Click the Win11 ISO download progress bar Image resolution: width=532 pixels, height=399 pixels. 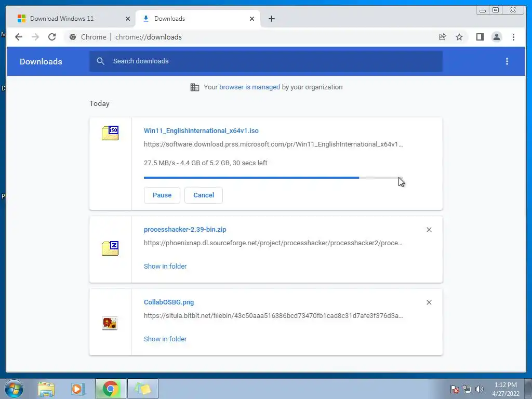pyautogui.click(x=273, y=178)
